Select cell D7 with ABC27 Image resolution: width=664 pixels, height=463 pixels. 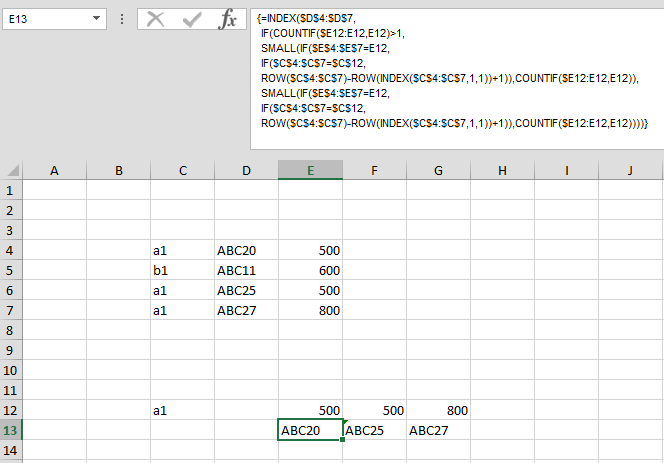[x=246, y=310]
